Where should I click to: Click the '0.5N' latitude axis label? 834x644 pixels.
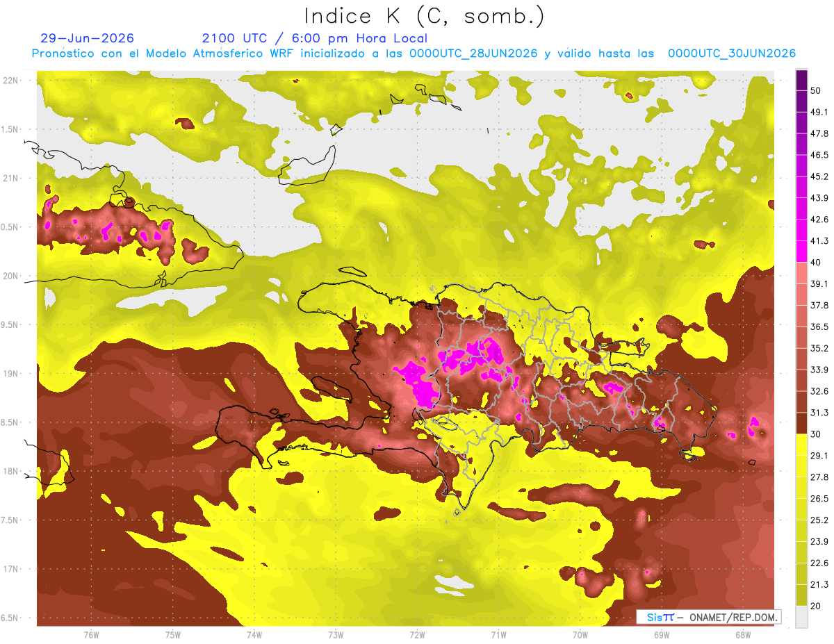10,227
